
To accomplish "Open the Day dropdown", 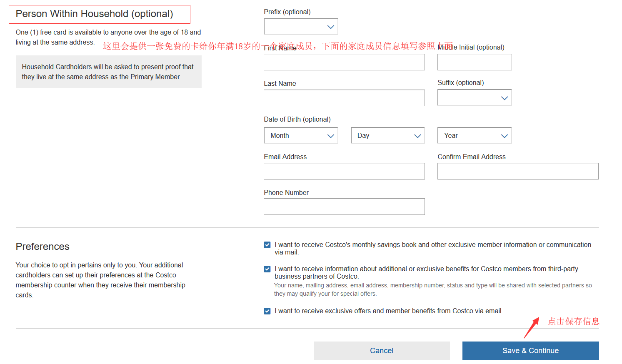I will pyautogui.click(x=387, y=136).
